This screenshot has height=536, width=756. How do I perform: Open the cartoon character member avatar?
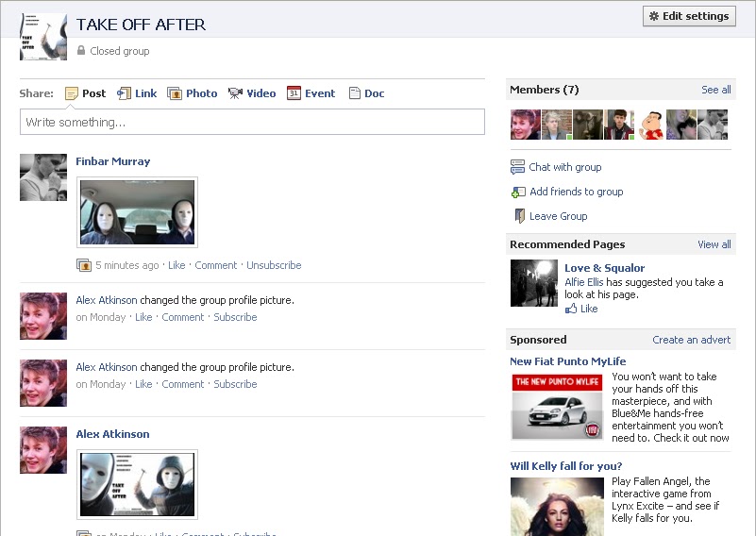coord(650,125)
